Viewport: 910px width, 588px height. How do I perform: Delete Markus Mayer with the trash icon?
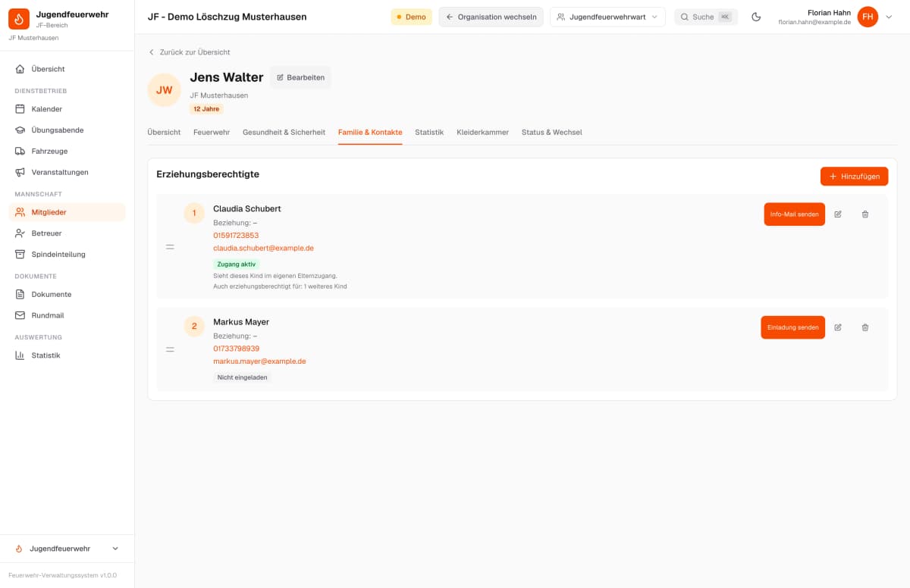tap(865, 327)
